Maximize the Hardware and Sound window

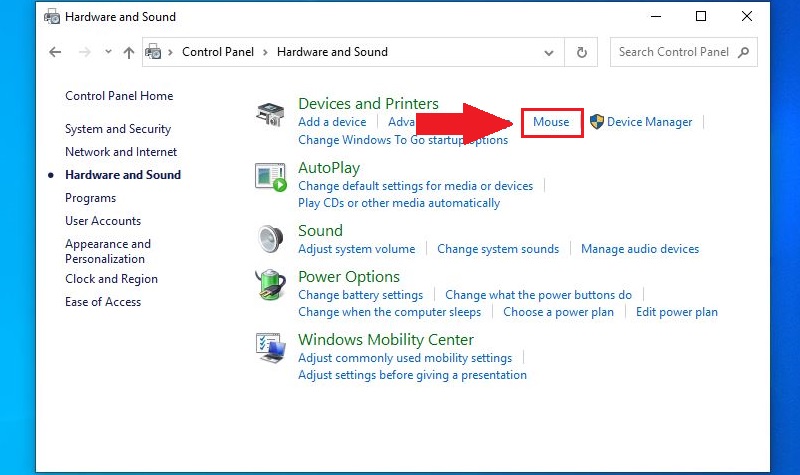pos(701,17)
